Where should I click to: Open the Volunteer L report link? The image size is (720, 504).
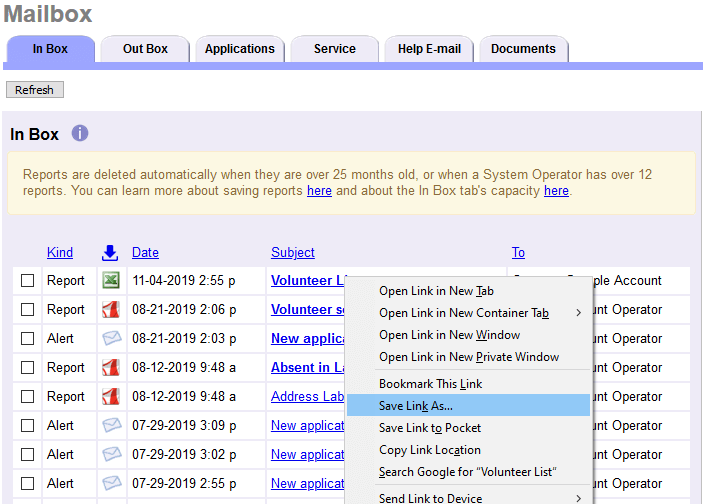[x=307, y=280]
